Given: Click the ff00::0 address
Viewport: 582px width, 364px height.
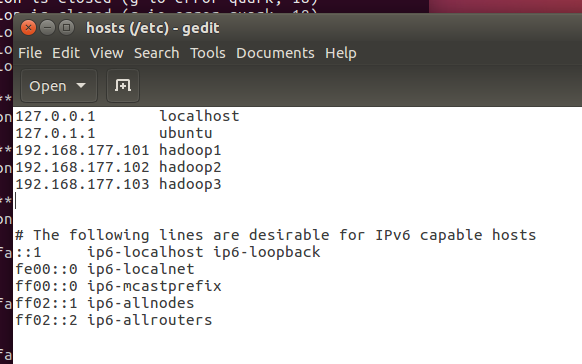Looking at the screenshot, I should (x=46, y=286).
